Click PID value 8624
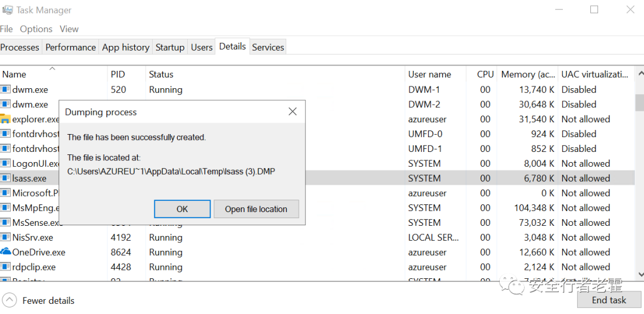This screenshot has width=644, height=314. click(x=120, y=252)
